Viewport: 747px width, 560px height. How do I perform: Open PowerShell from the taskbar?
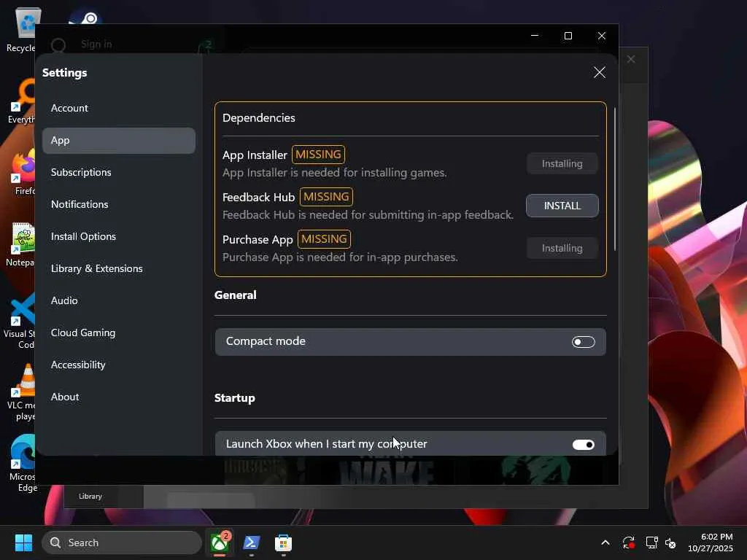coord(252,542)
